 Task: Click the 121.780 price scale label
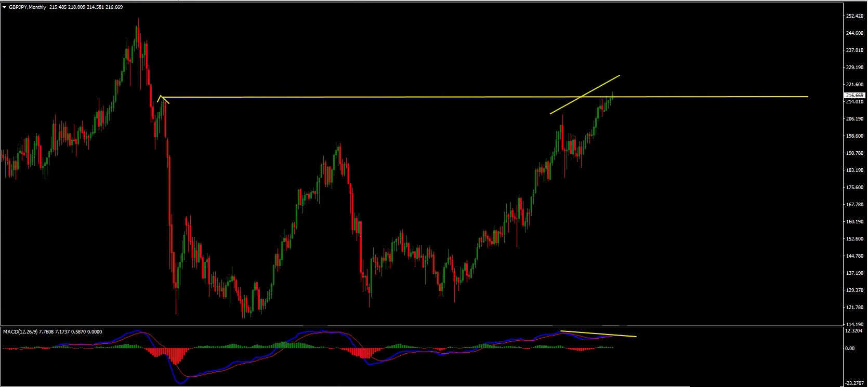(855, 308)
